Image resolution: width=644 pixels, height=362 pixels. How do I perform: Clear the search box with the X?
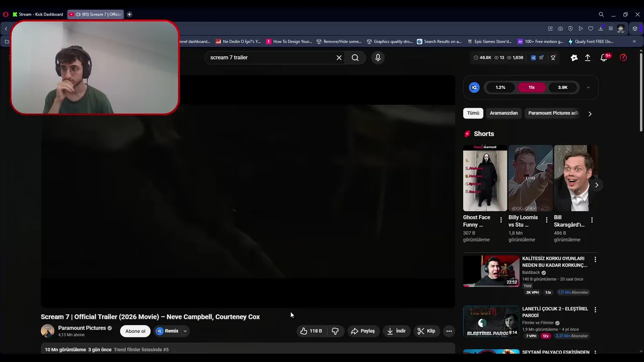(339, 58)
